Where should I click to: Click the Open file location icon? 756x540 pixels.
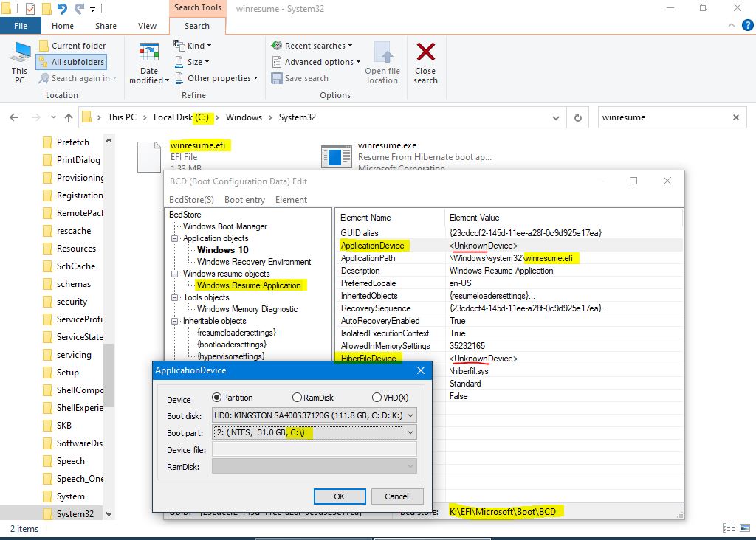[x=382, y=54]
